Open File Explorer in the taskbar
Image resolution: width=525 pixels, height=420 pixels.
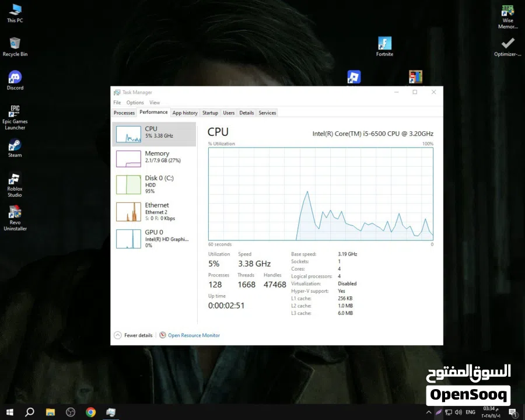[51, 412]
